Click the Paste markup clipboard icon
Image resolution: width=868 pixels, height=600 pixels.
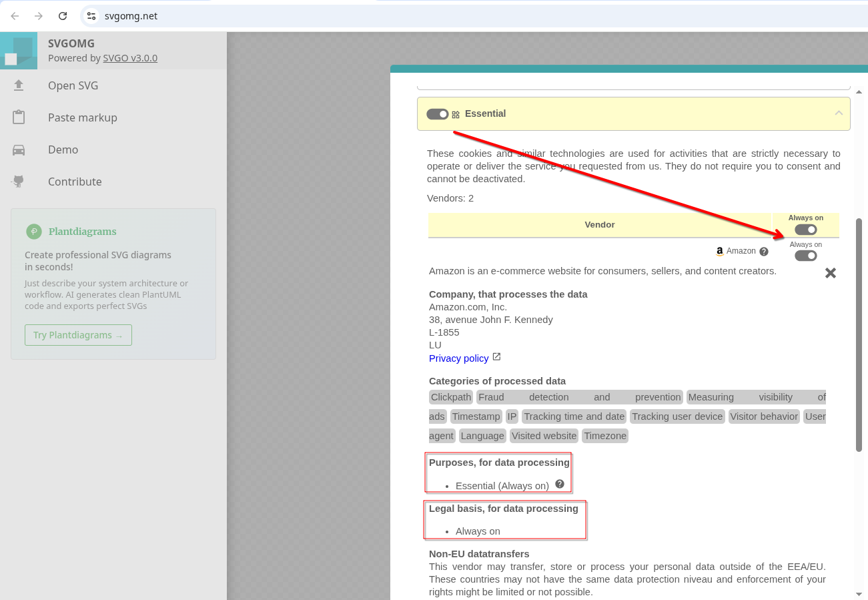tap(19, 117)
